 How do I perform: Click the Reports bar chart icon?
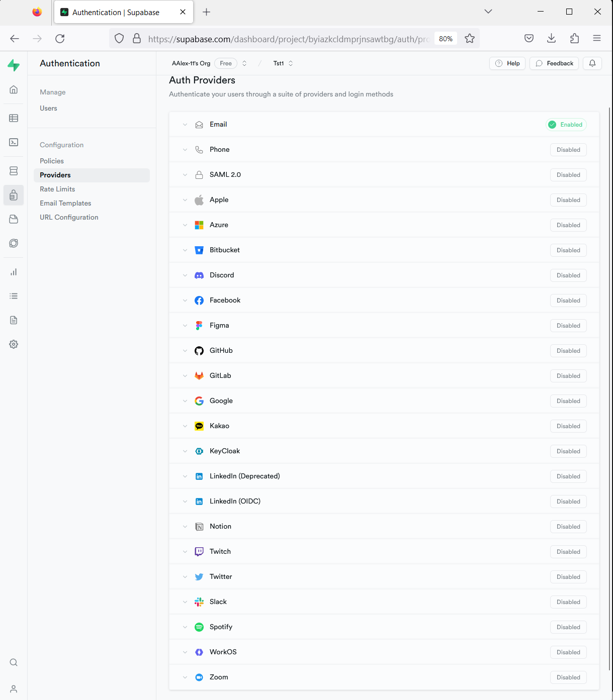point(14,272)
